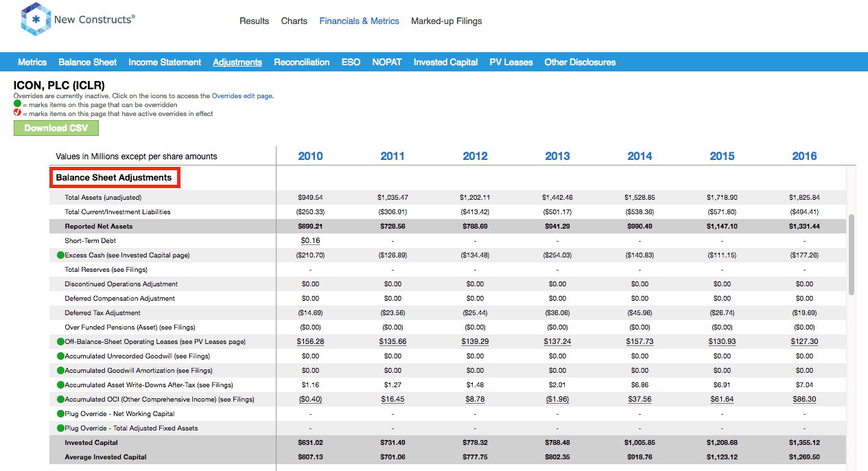Go to the Charts section
The width and height of the screenshot is (868, 471).
pos(294,21)
